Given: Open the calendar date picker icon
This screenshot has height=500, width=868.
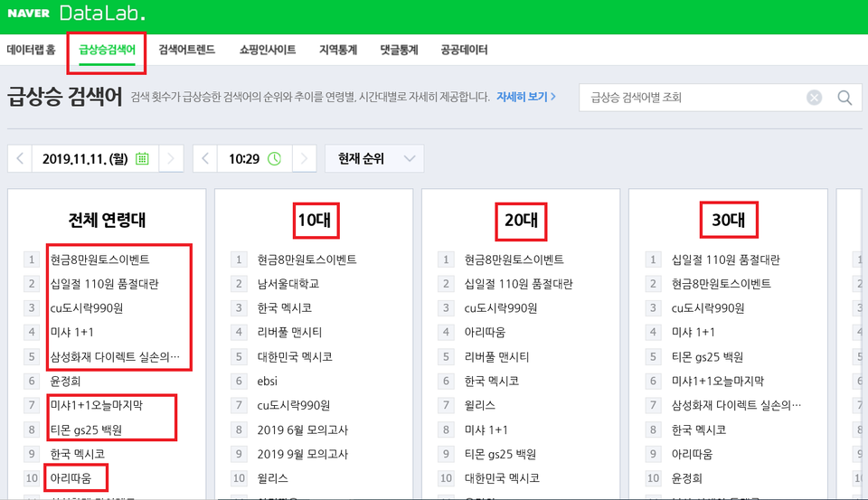Looking at the screenshot, I should [142, 159].
